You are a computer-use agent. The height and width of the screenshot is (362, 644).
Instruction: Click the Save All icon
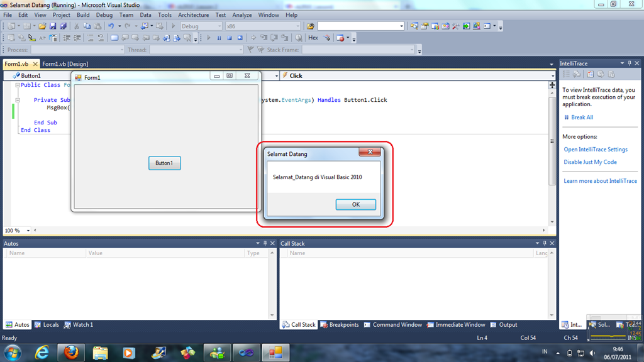click(x=64, y=26)
